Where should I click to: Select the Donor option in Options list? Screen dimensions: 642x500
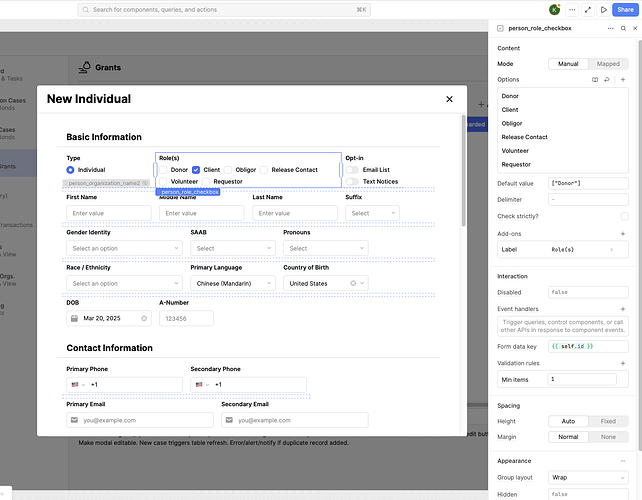(x=563, y=96)
